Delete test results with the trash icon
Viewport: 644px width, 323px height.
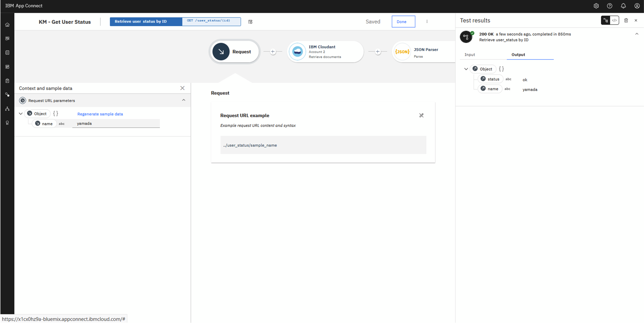coord(626,20)
